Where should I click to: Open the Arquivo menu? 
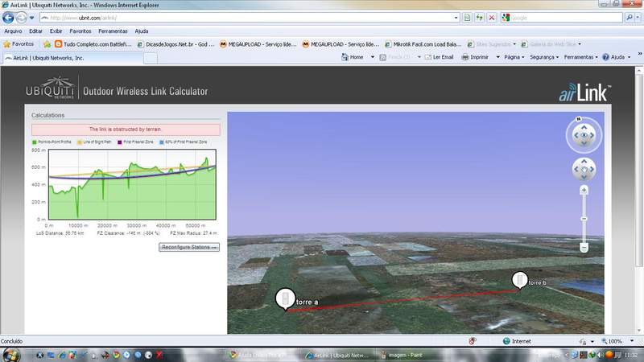[13, 31]
